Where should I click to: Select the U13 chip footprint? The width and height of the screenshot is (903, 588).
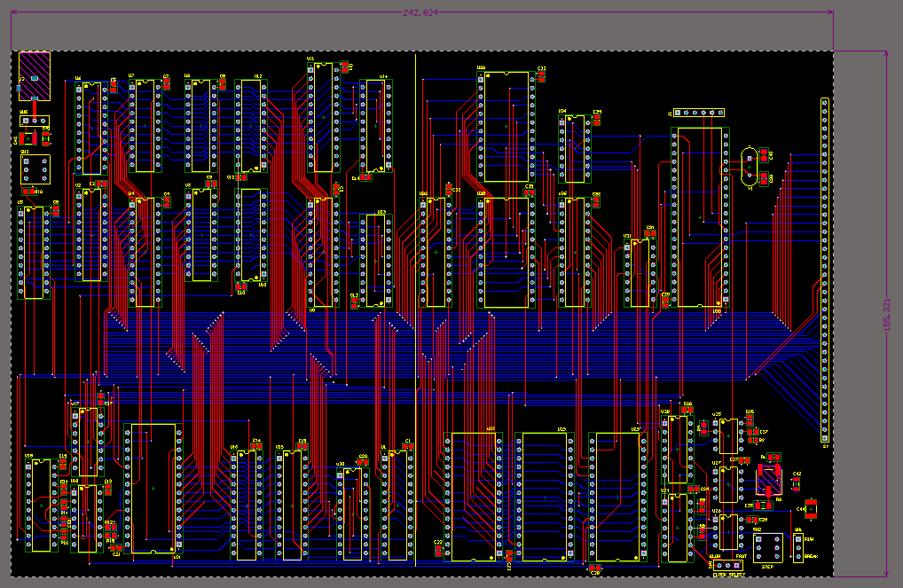pyautogui.click(x=375, y=261)
